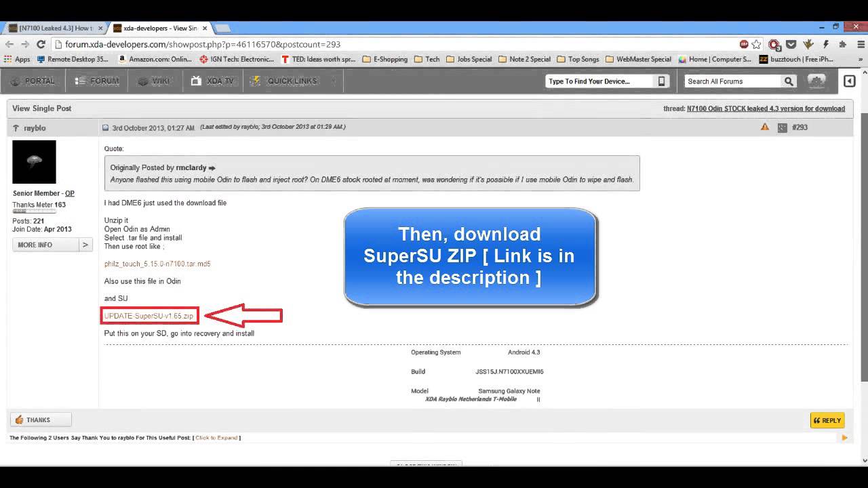Open the QUICK LINKS nav menu
868x488 pixels.
[x=284, y=81]
